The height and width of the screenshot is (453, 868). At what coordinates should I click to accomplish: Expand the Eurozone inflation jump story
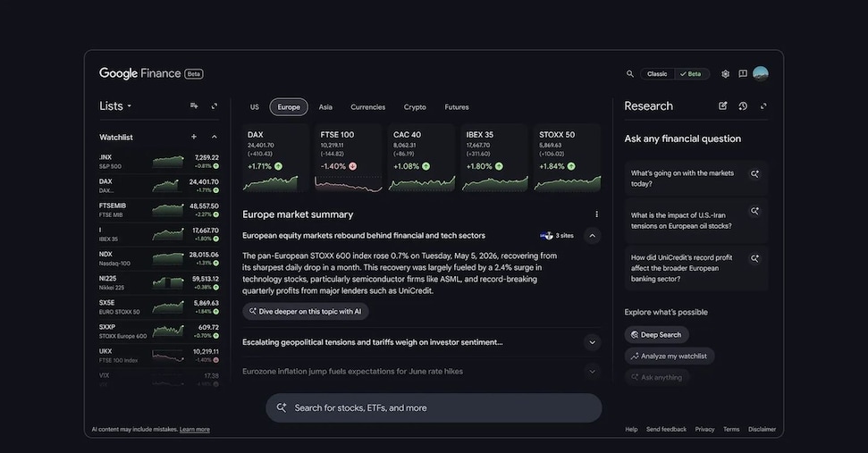(x=592, y=371)
